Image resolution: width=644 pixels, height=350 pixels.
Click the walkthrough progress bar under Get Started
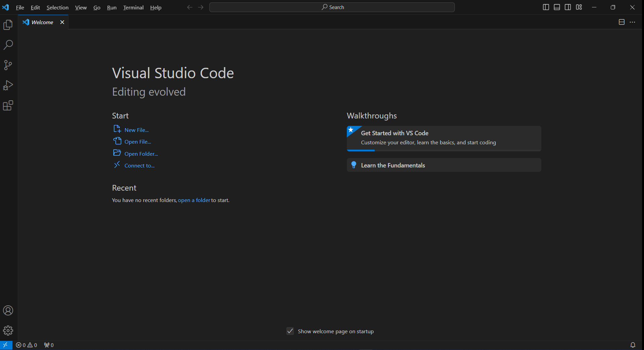pos(444,150)
